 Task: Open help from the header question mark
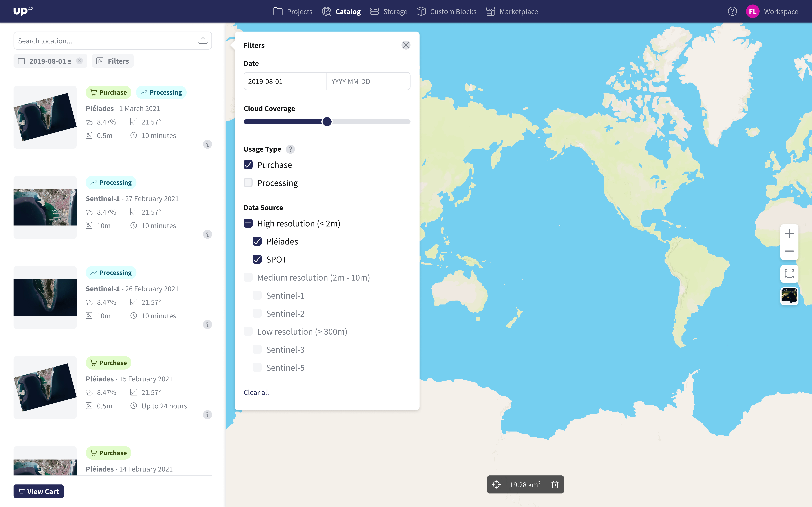[733, 11]
